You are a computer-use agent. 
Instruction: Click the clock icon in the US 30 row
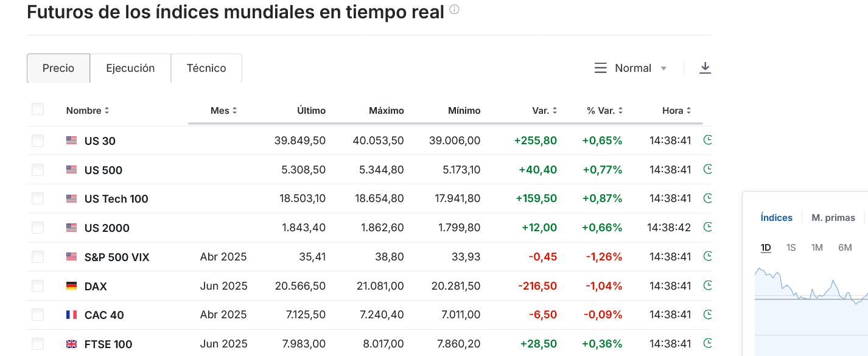tap(707, 141)
